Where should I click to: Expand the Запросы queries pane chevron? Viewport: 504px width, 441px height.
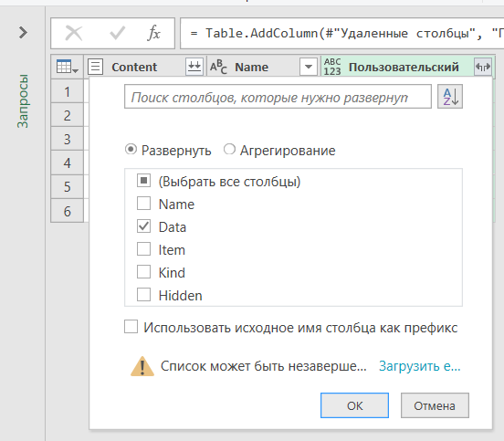click(x=23, y=33)
